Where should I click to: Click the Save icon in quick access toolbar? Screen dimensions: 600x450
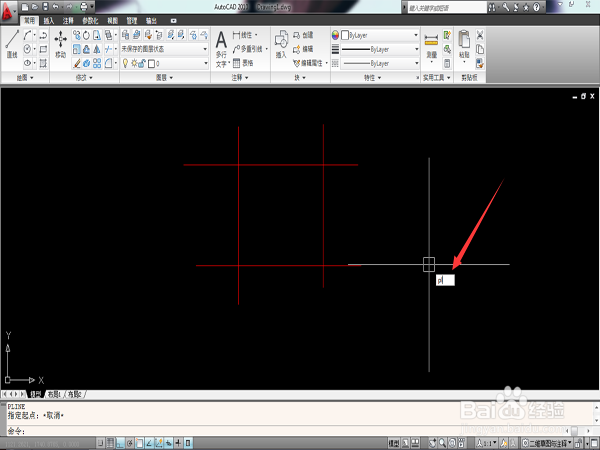pyautogui.click(x=45, y=7)
